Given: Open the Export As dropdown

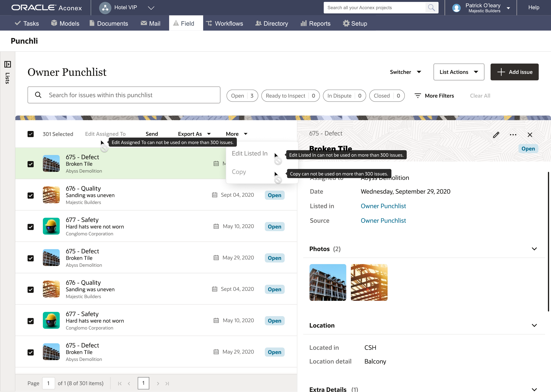Looking at the screenshot, I should 194,134.
